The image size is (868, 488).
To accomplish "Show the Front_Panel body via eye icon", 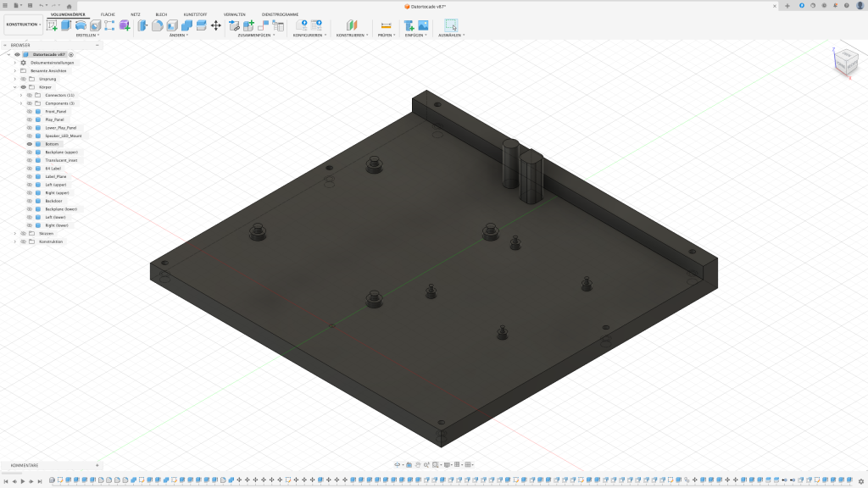I will [x=30, y=111].
